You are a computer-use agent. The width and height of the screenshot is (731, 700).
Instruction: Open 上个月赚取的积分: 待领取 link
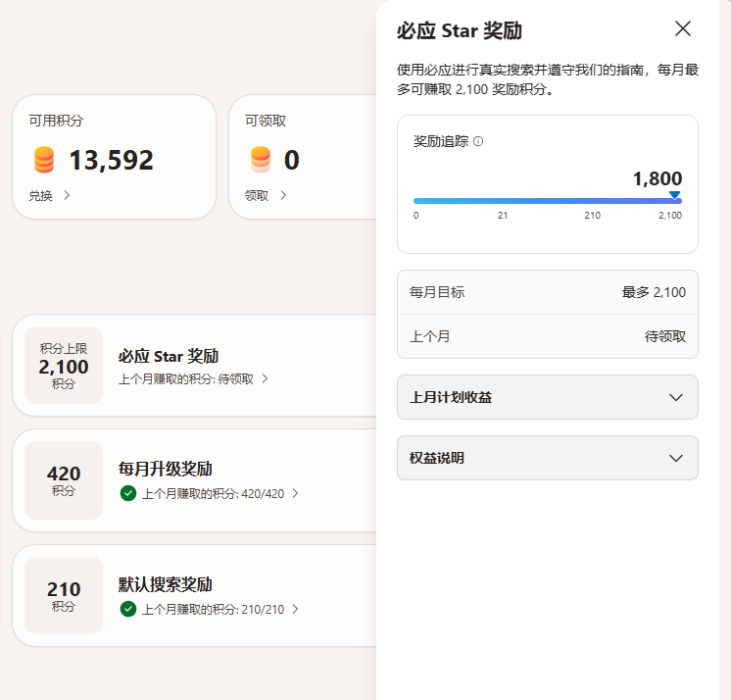coord(193,378)
